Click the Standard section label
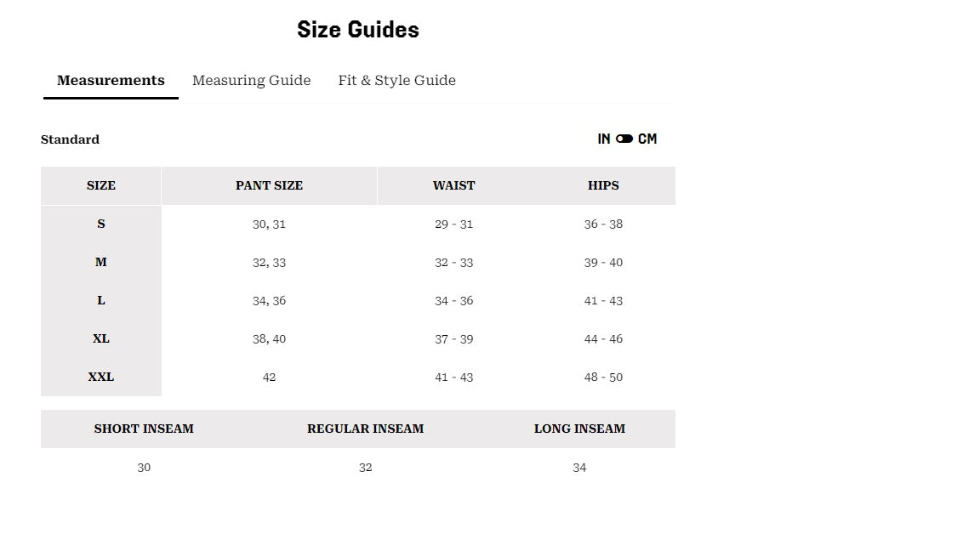The image size is (980, 551). pos(70,139)
